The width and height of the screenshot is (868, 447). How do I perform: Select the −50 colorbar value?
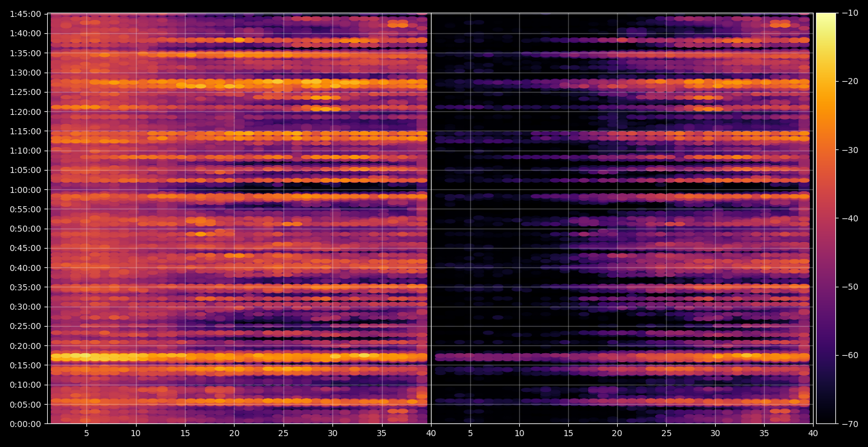pyautogui.click(x=850, y=287)
